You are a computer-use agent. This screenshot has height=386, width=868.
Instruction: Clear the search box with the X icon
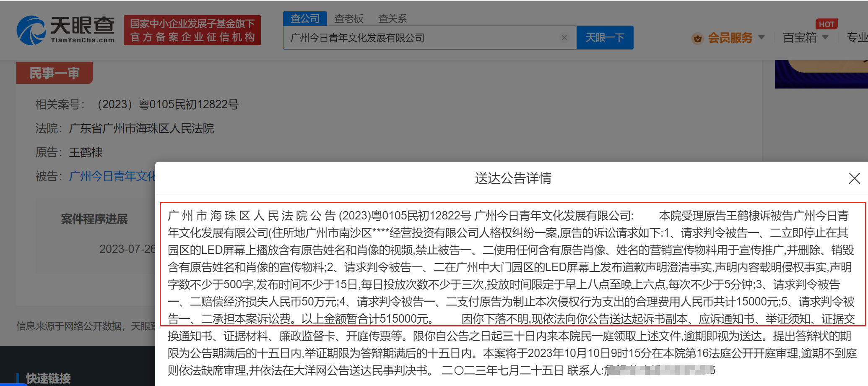coord(564,38)
